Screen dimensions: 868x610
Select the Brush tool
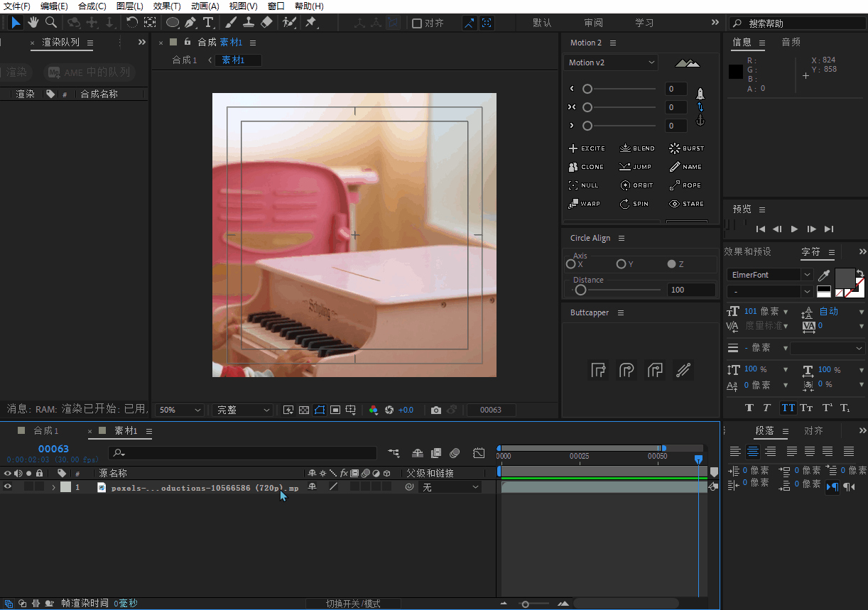(231, 23)
